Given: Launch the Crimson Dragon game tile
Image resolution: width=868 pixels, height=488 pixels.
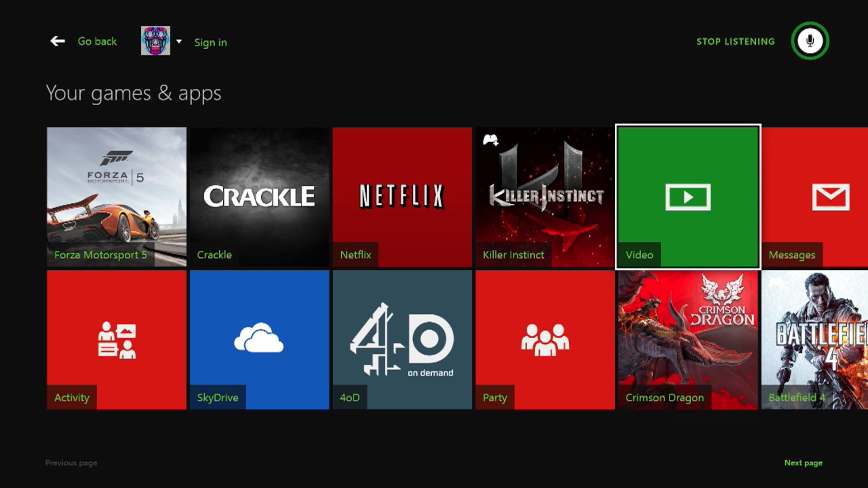Looking at the screenshot, I should coord(688,340).
